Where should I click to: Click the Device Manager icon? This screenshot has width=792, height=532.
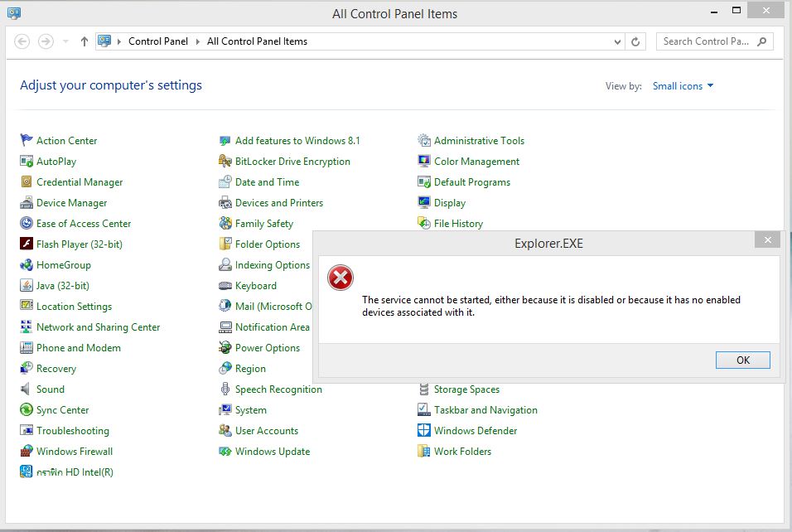[x=27, y=202]
